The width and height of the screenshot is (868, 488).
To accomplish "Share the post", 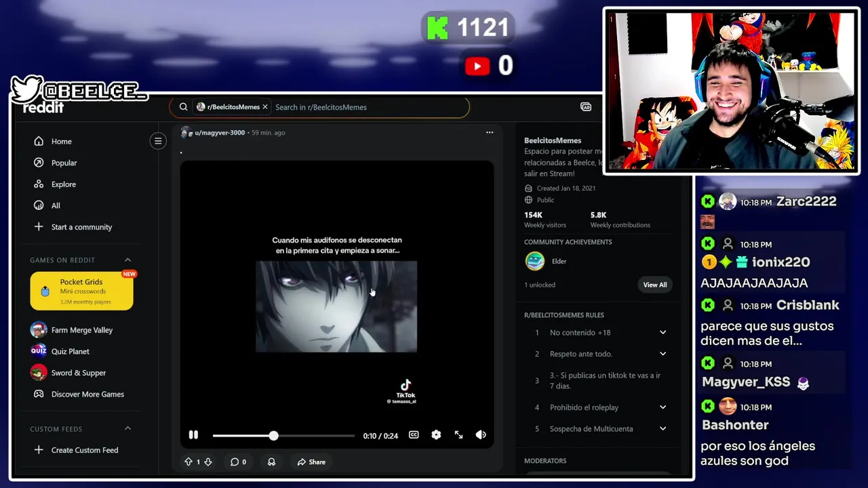I will 311,462.
